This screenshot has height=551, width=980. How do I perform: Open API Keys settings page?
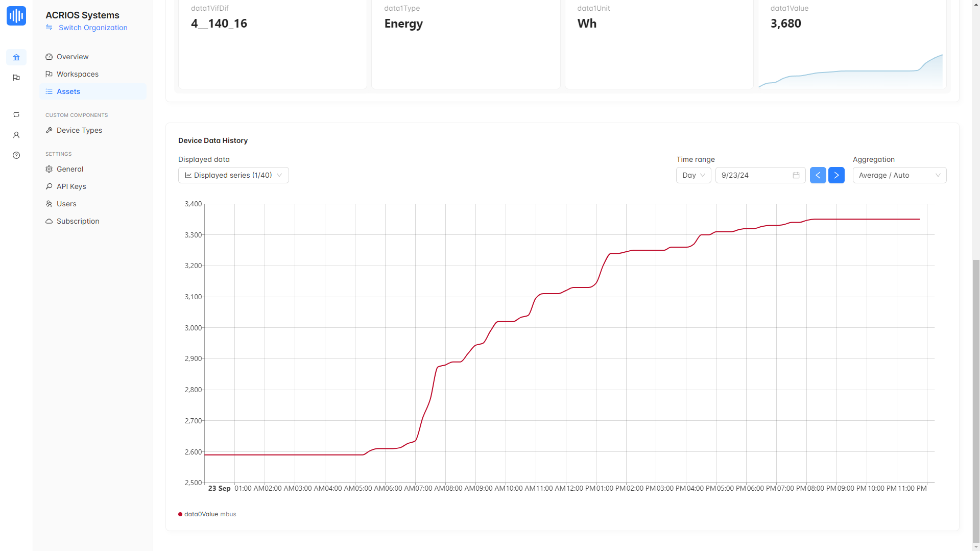tap(71, 186)
